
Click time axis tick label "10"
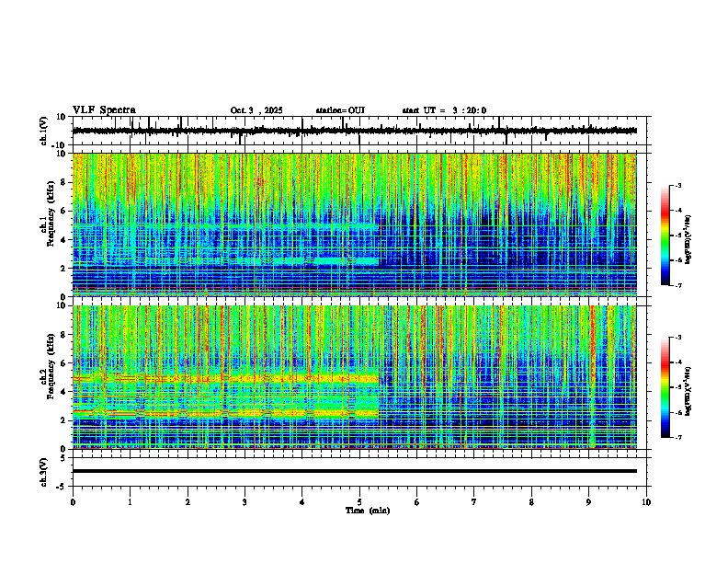pyautogui.click(x=646, y=502)
